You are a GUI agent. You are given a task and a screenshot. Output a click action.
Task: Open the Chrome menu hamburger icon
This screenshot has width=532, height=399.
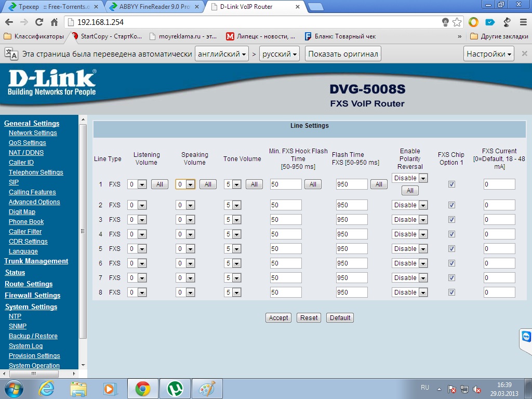(523, 22)
